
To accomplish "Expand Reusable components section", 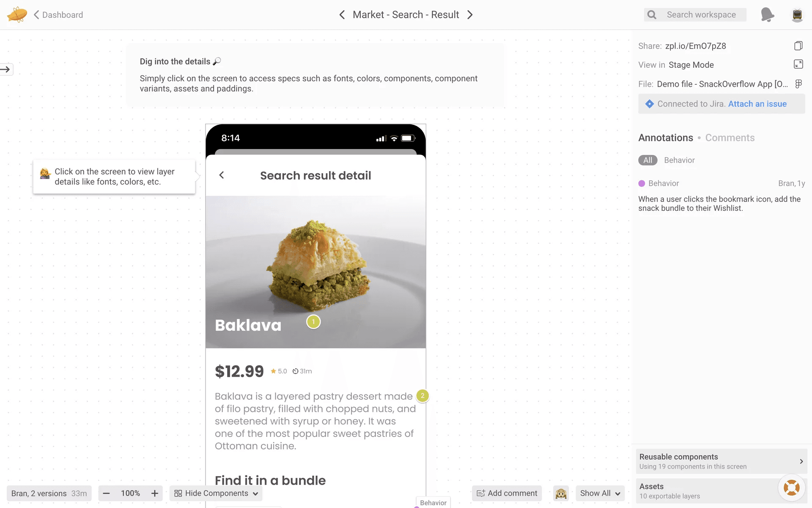I will point(721,461).
